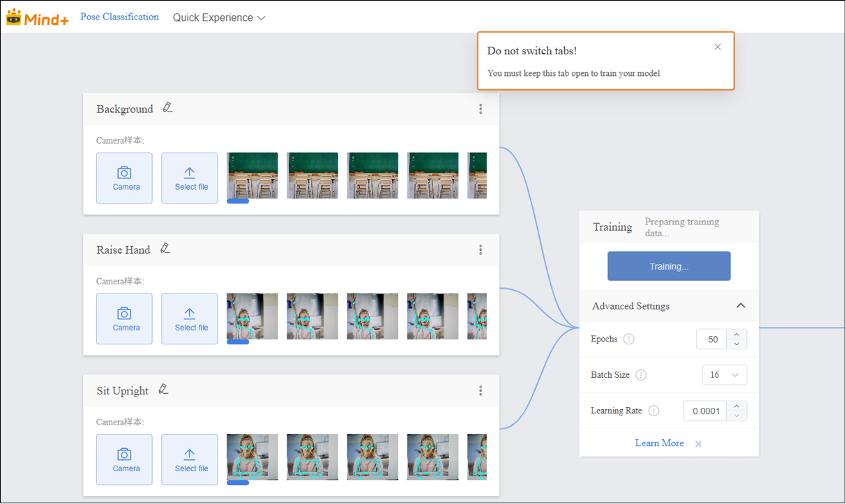This screenshot has width=846, height=504.
Task: Increase the Epochs value with up arrow
Action: pos(737,335)
